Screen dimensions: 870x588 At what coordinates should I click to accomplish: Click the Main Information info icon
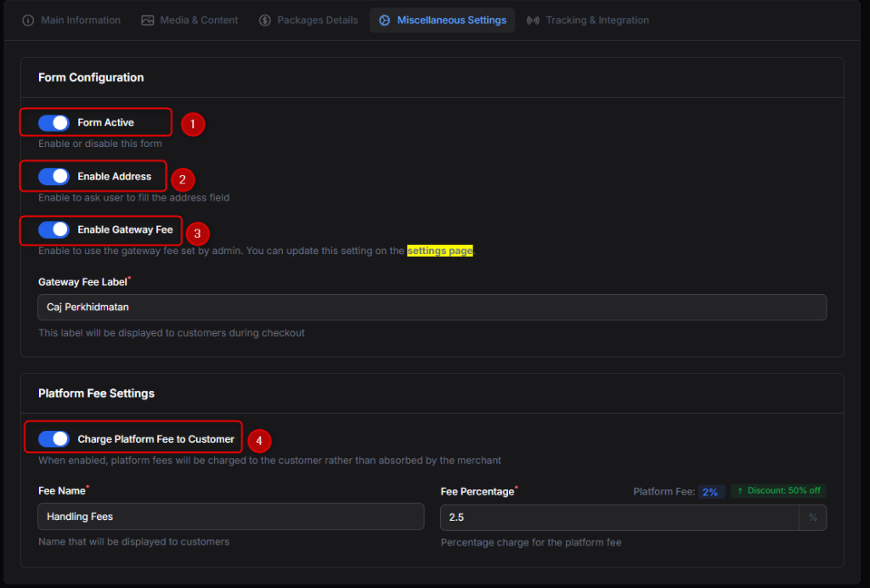point(28,20)
